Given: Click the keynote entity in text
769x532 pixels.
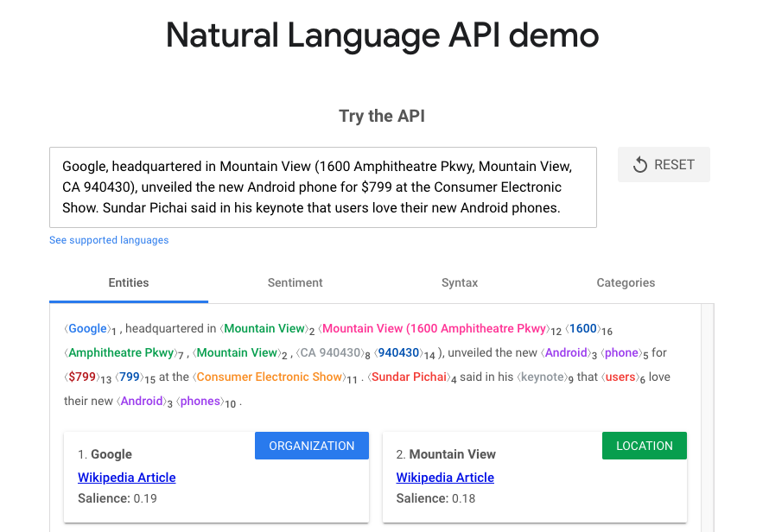Looking at the screenshot, I should (x=541, y=377).
